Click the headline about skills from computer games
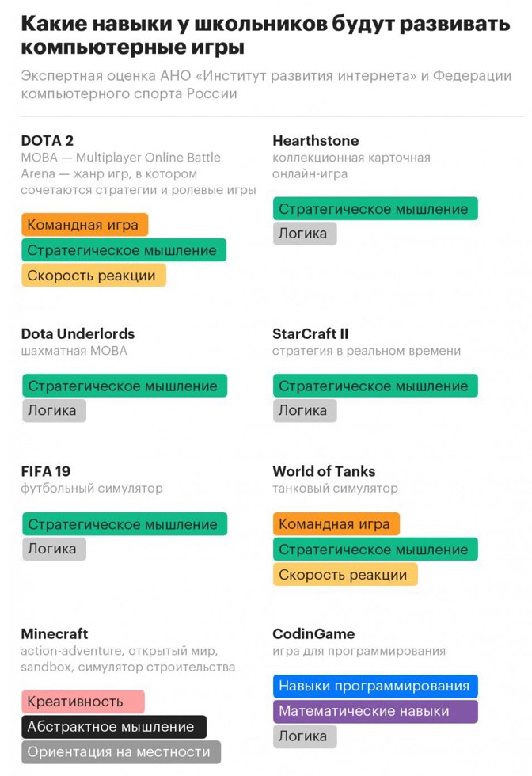Screen dimensions: 532x776 (265, 36)
